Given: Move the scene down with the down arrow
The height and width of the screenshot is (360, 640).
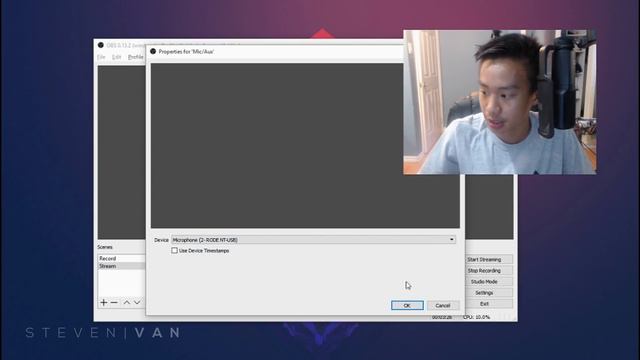Looking at the screenshot, I should click(137, 302).
